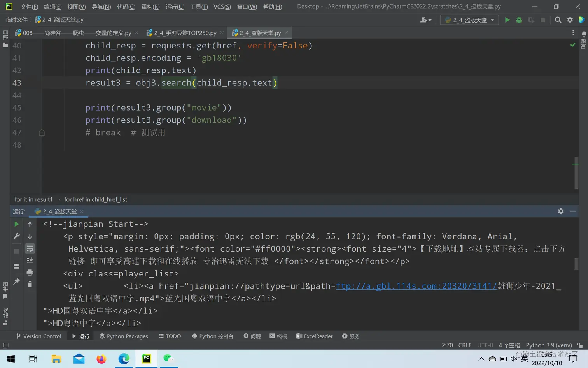Click breadcrumb 'for href in child_href_list'
Viewport: 588px width, 368px height.
click(x=96, y=199)
